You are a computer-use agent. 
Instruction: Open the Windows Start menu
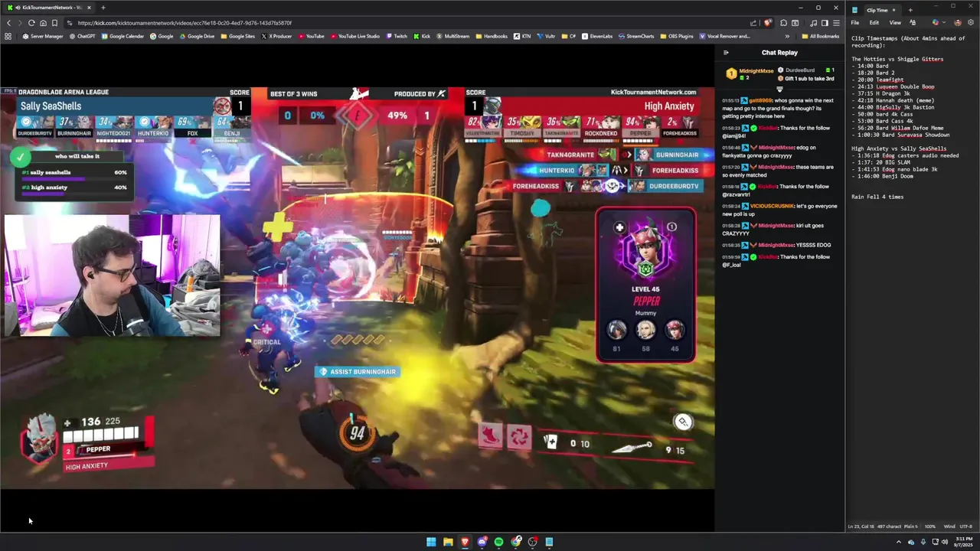pyautogui.click(x=431, y=542)
